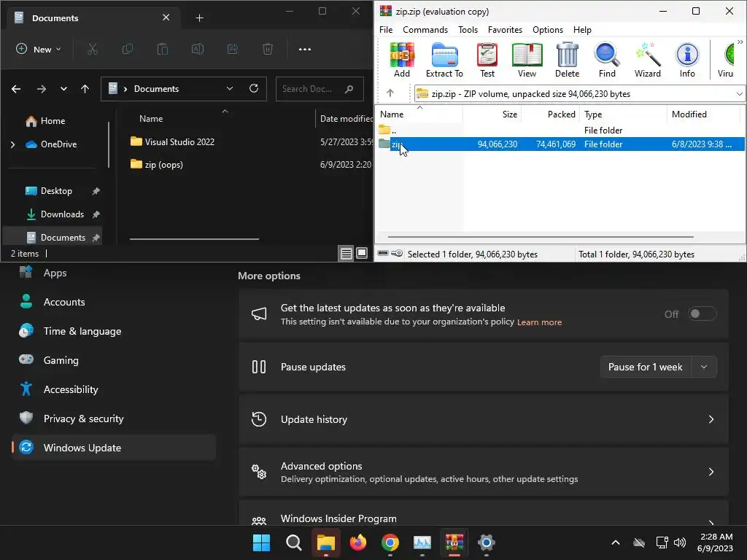The image size is (747, 560).
Task: Click Copy icon in File Explorer toolbar
Action: click(127, 49)
